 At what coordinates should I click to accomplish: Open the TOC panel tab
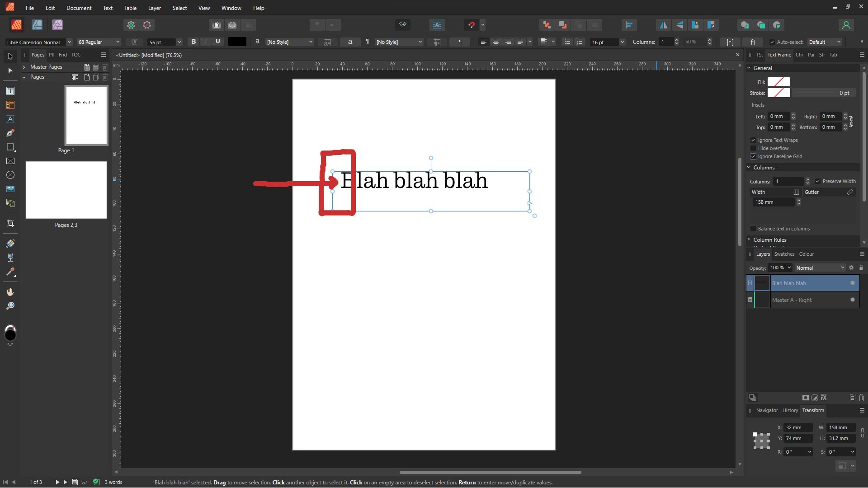click(x=76, y=55)
